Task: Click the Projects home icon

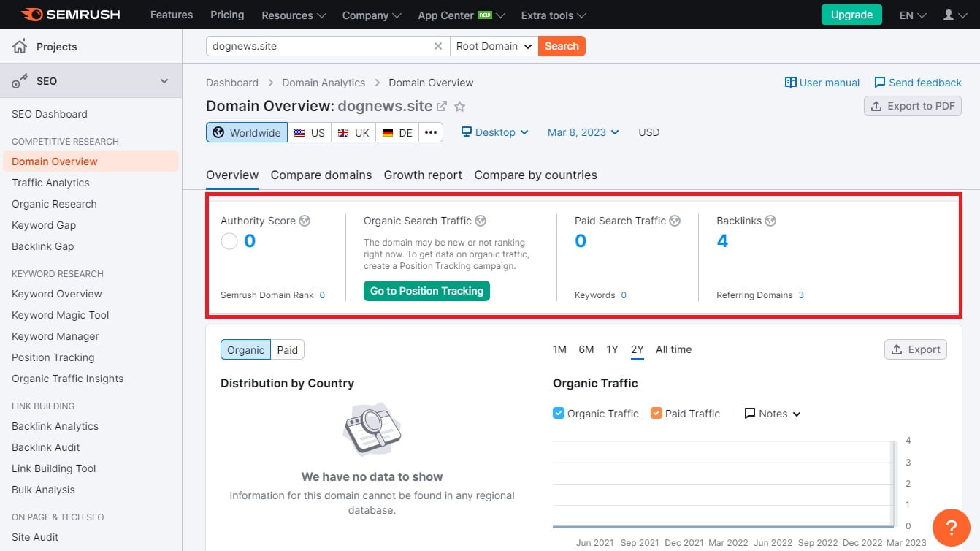Action: 20,47
